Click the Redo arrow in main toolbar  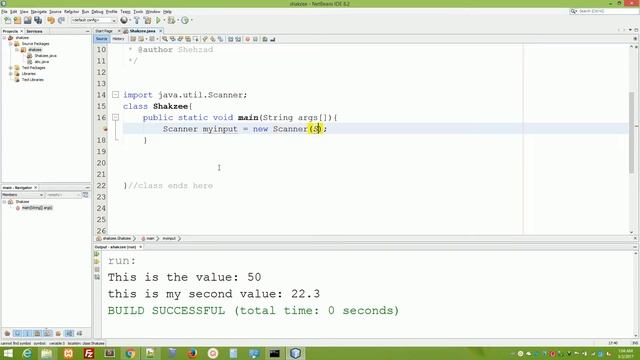(61, 20)
